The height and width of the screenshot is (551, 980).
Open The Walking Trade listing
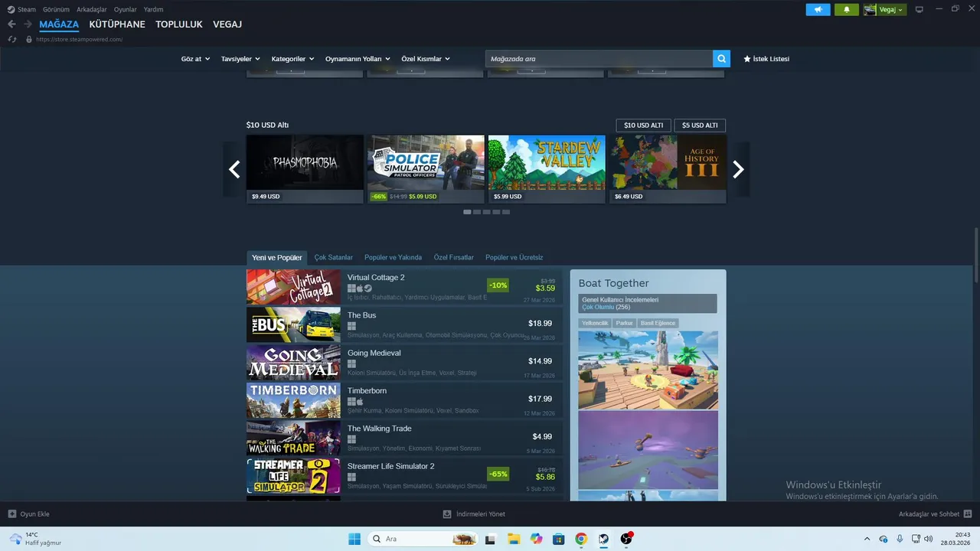(x=404, y=438)
